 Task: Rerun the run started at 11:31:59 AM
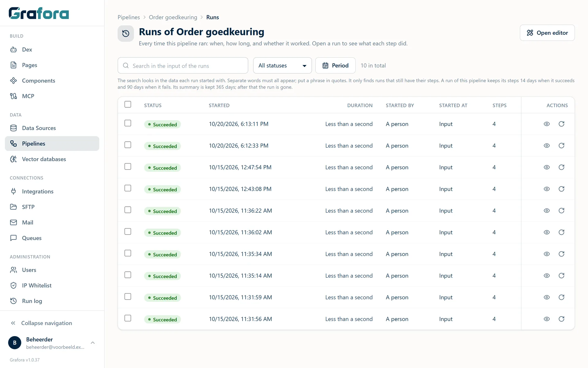pos(561,297)
